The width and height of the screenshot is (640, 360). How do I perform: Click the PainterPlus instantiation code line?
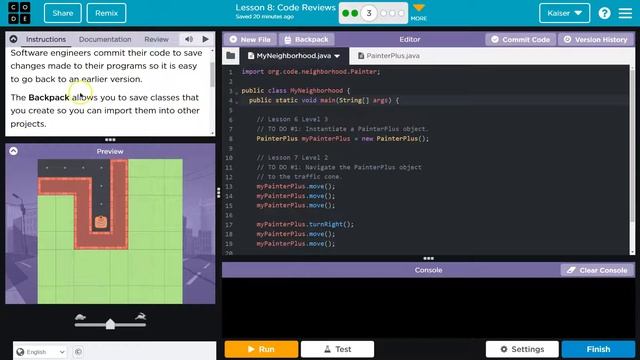coord(342,139)
